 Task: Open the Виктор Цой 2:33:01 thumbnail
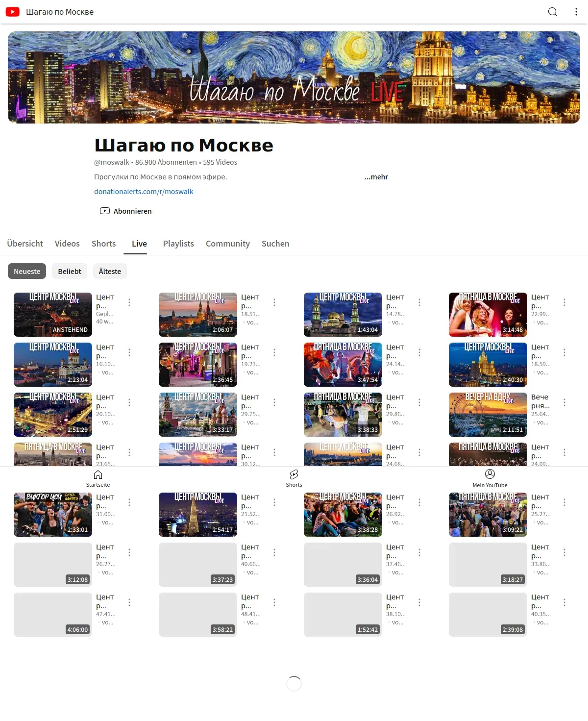[53, 515]
